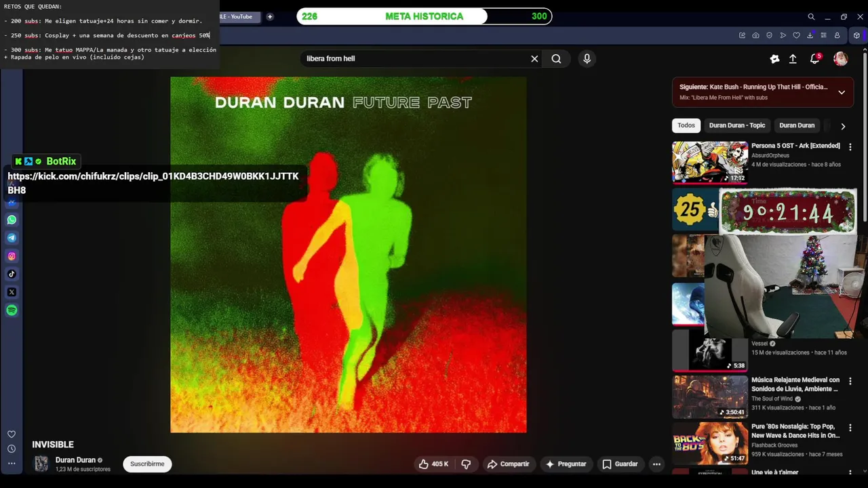
Task: Open the account avatar menu
Action: 841,59
